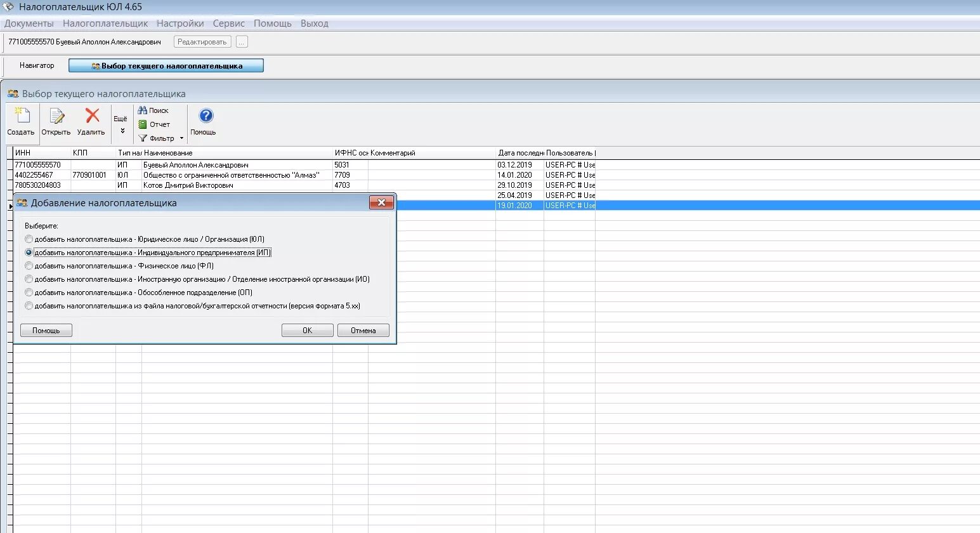The image size is (980, 533).
Task: Select radio option Физическое лицо (ФЛ)
Action: [x=29, y=266]
